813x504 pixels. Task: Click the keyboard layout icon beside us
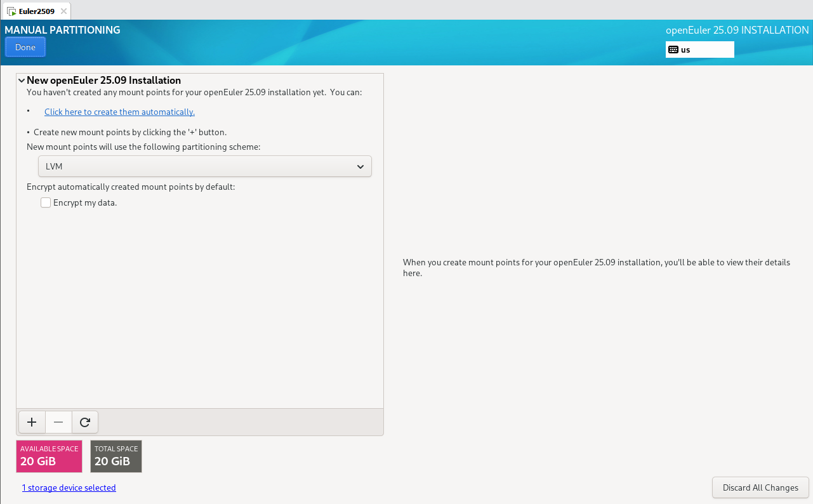pos(673,50)
